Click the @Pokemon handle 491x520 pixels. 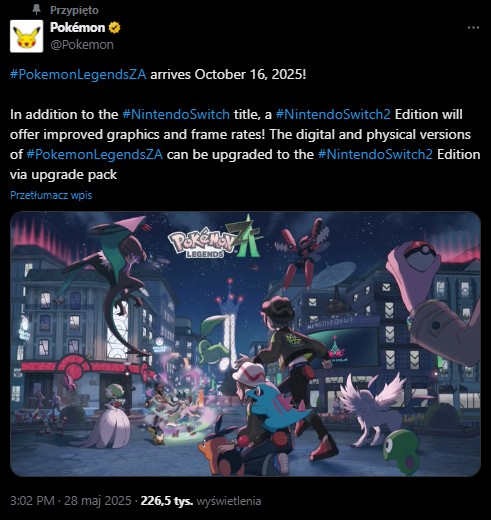click(82, 45)
